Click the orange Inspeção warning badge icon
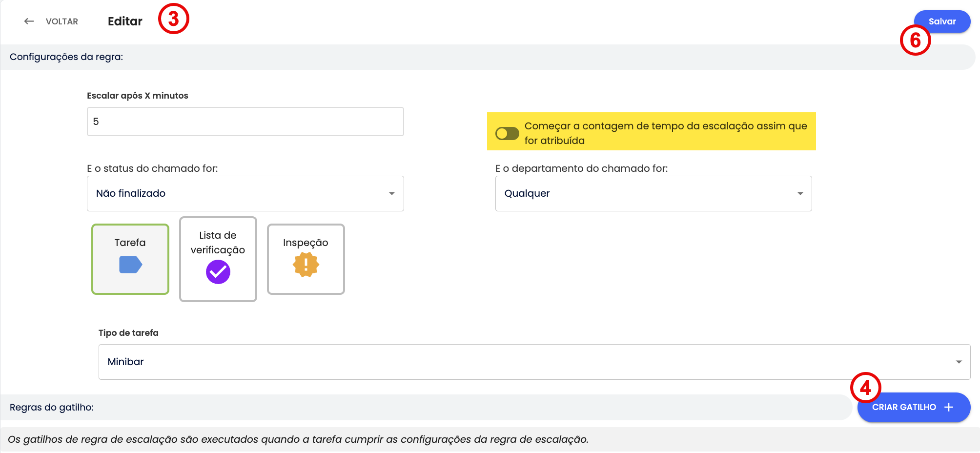The image size is (980, 453). point(306,265)
